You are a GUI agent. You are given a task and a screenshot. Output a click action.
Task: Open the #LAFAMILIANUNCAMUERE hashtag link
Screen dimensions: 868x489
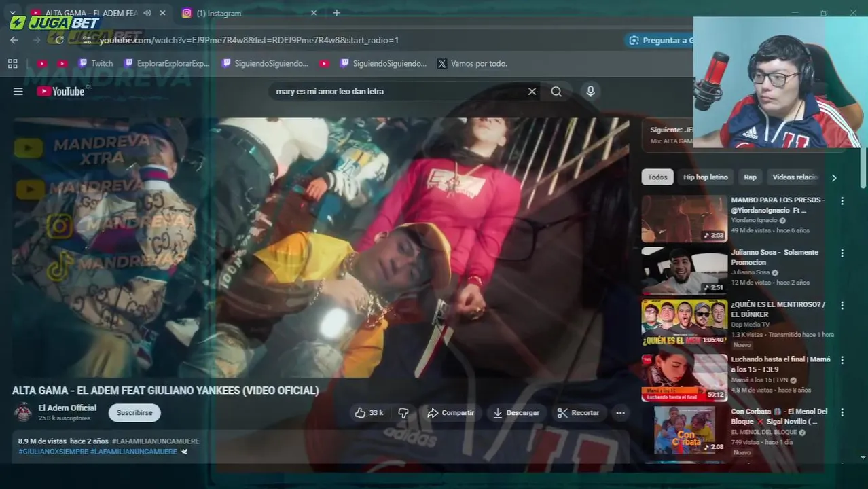tap(156, 441)
